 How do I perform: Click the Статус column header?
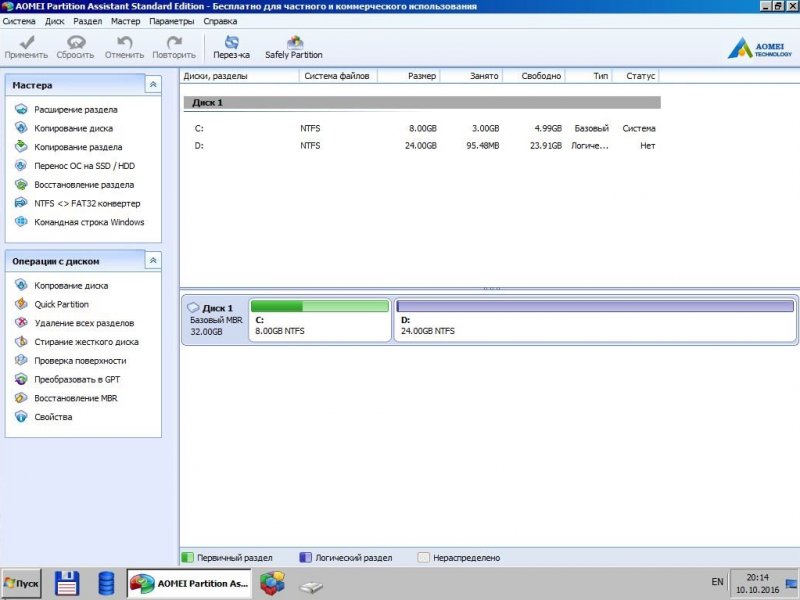[x=636, y=76]
